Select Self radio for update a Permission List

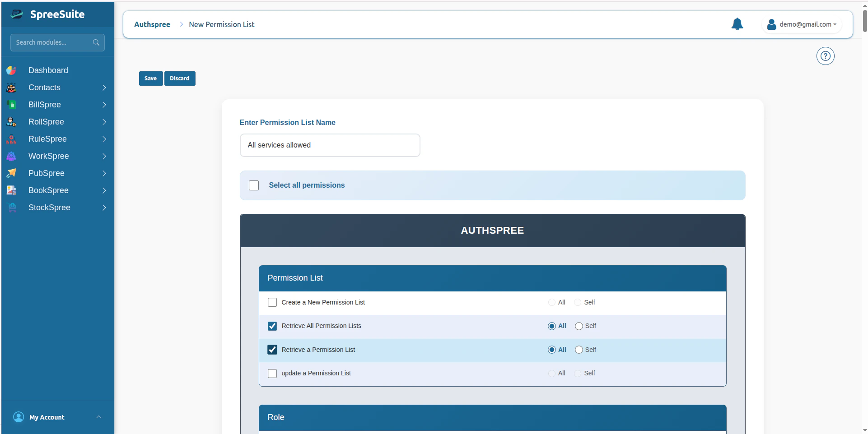tap(578, 374)
